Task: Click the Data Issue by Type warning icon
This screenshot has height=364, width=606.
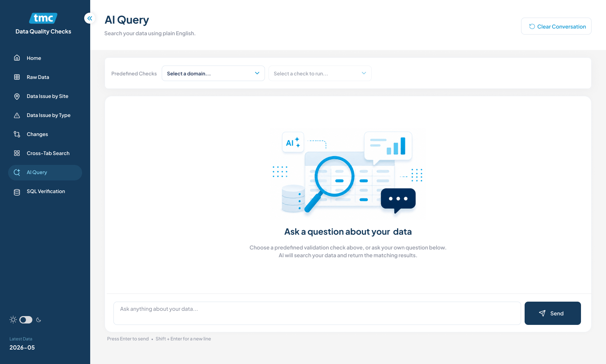Action: coord(17,115)
